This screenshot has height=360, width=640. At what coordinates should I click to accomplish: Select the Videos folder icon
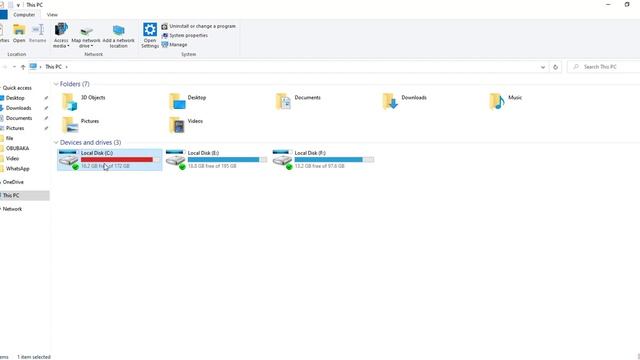177,125
